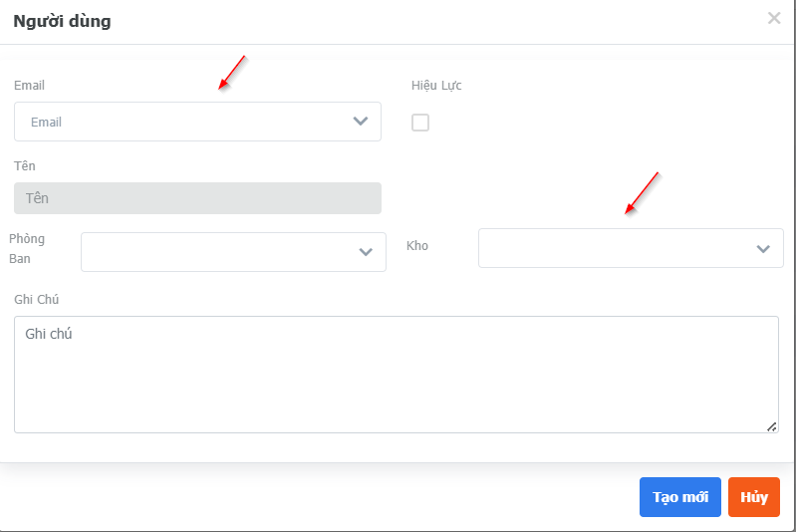Click the Phòng Ban chevron arrow
The width and height of the screenshot is (796, 532).
(x=366, y=252)
